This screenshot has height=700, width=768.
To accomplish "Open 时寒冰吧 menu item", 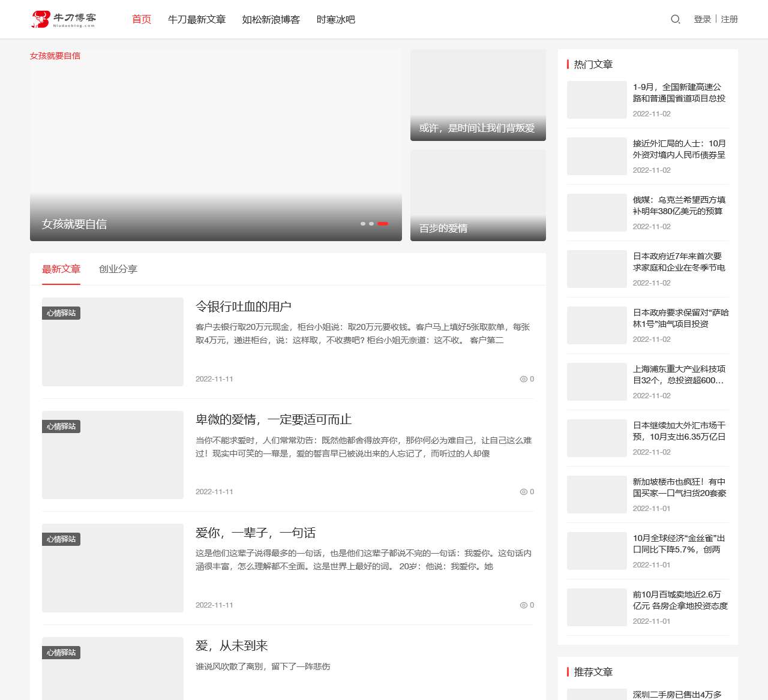I will 336,19.
